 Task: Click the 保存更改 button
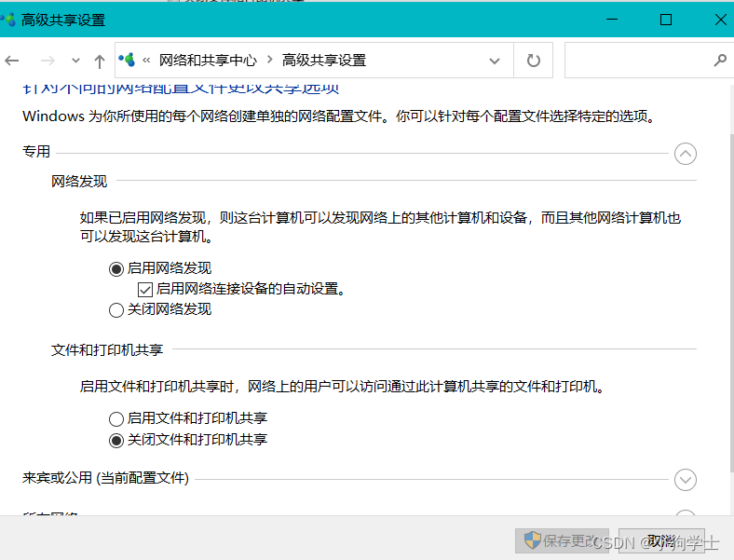click(x=563, y=540)
